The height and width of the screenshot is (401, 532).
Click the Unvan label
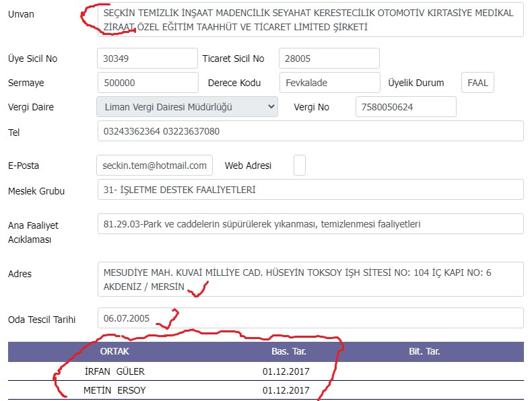pyautogui.click(x=21, y=14)
